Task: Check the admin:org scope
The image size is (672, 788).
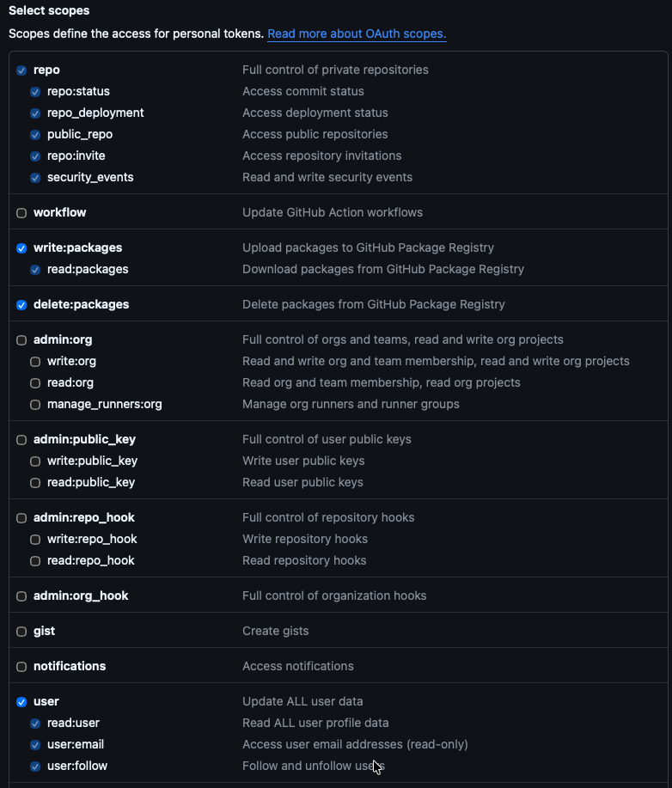Action: coord(21,340)
